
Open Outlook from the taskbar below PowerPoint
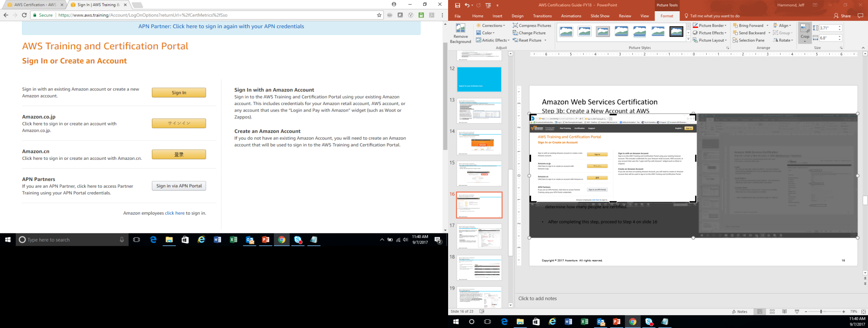(600, 322)
